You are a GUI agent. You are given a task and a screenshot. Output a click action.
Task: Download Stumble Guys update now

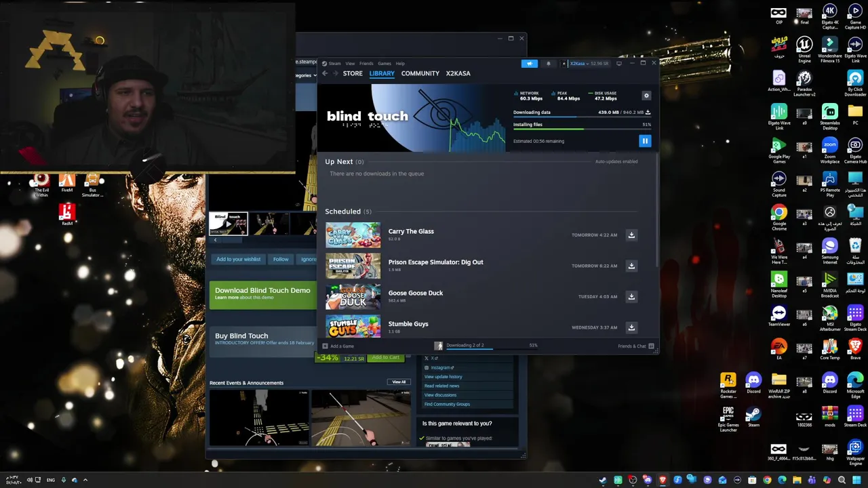click(631, 327)
